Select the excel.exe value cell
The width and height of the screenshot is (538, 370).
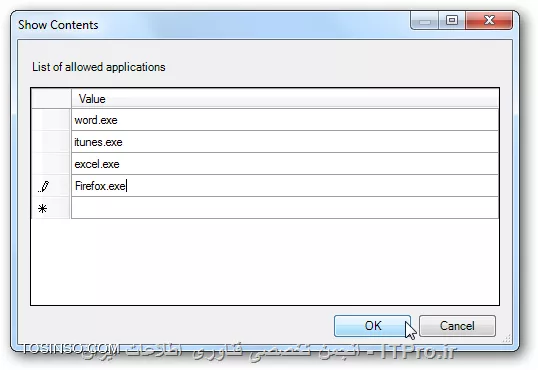coord(285,164)
